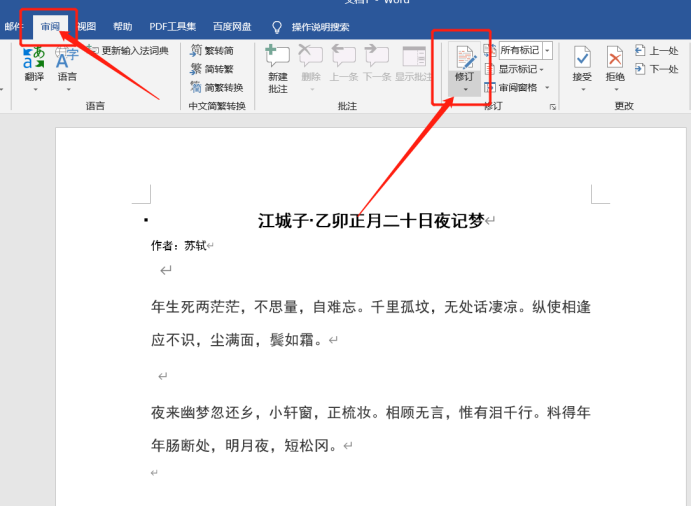The width and height of the screenshot is (691, 506).
Task: Open the PDF工具集 tab
Action: point(172,27)
